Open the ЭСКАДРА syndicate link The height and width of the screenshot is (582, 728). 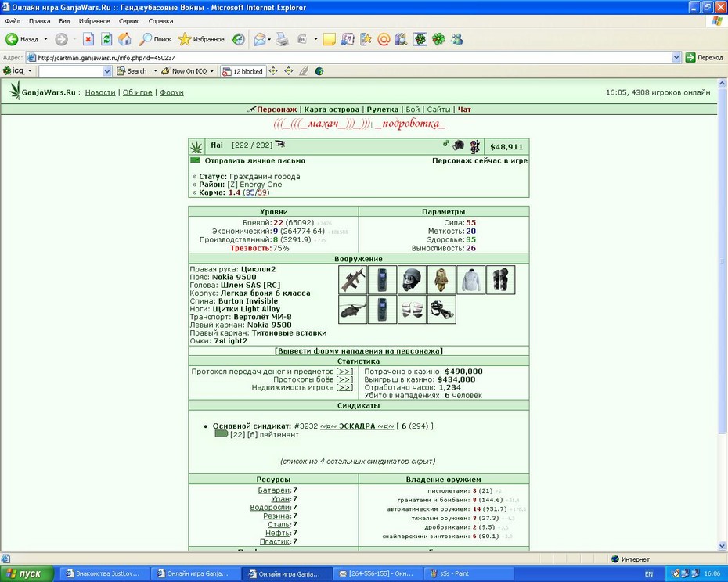[357, 426]
